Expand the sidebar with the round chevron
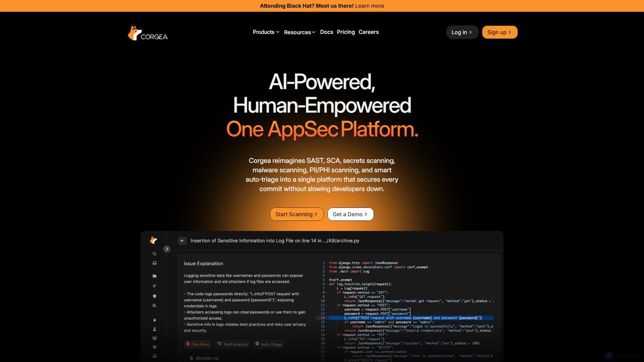Image resolution: width=644 pixels, height=362 pixels. click(x=167, y=249)
